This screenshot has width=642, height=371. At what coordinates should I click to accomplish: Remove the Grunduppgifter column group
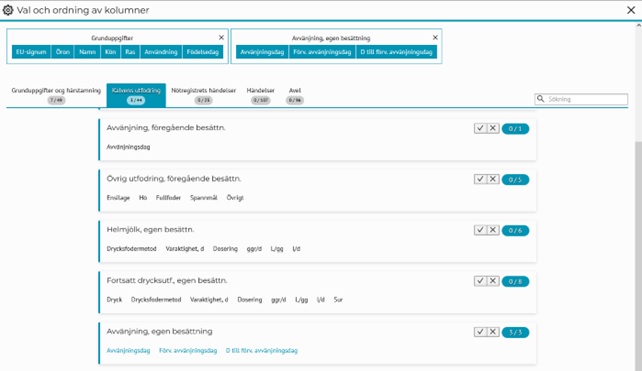click(221, 38)
